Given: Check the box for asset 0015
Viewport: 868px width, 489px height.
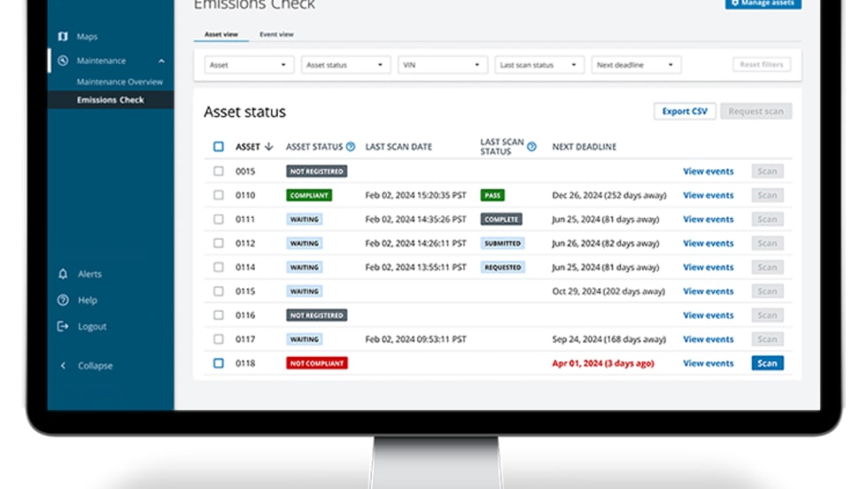Looking at the screenshot, I should 219,171.
